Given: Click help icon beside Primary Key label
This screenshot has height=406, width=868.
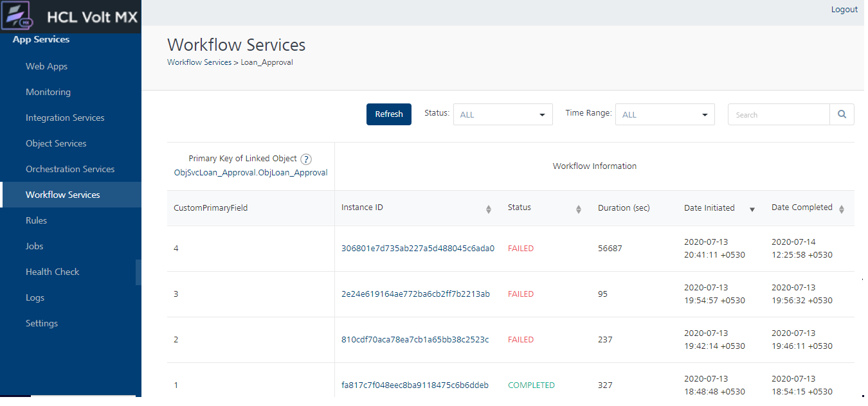Looking at the screenshot, I should tap(306, 159).
